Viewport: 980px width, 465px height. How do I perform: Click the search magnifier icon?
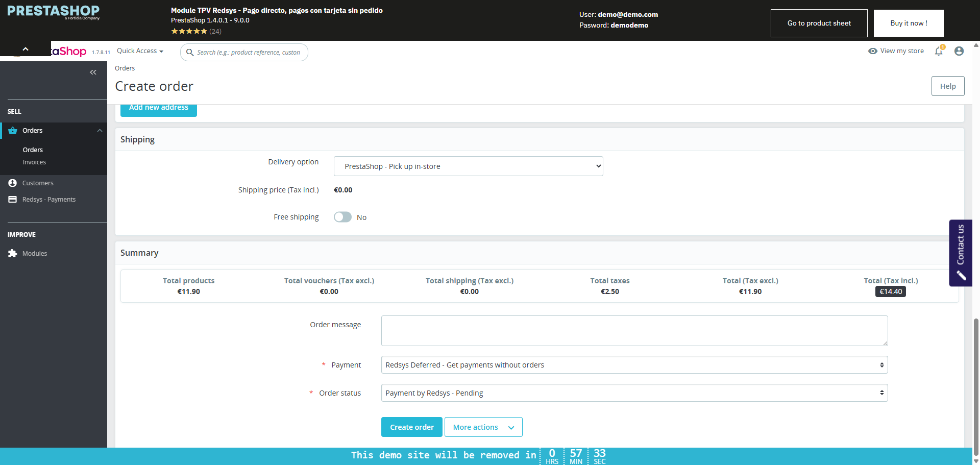(x=190, y=53)
